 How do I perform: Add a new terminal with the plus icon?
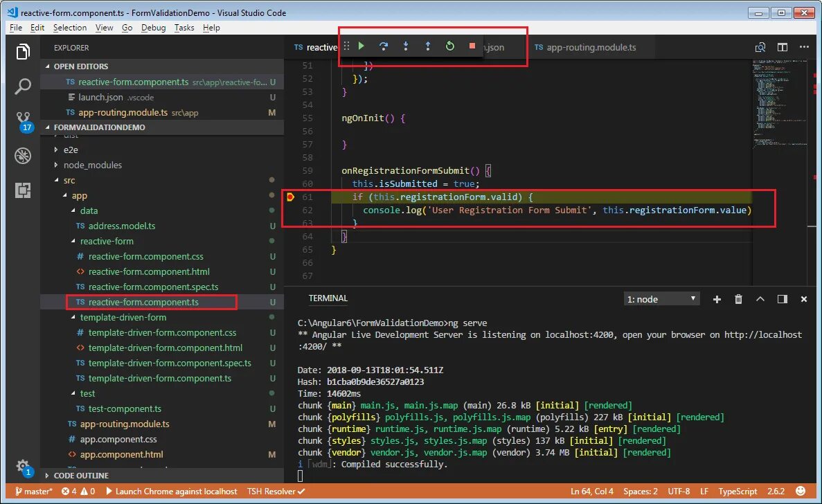(716, 299)
